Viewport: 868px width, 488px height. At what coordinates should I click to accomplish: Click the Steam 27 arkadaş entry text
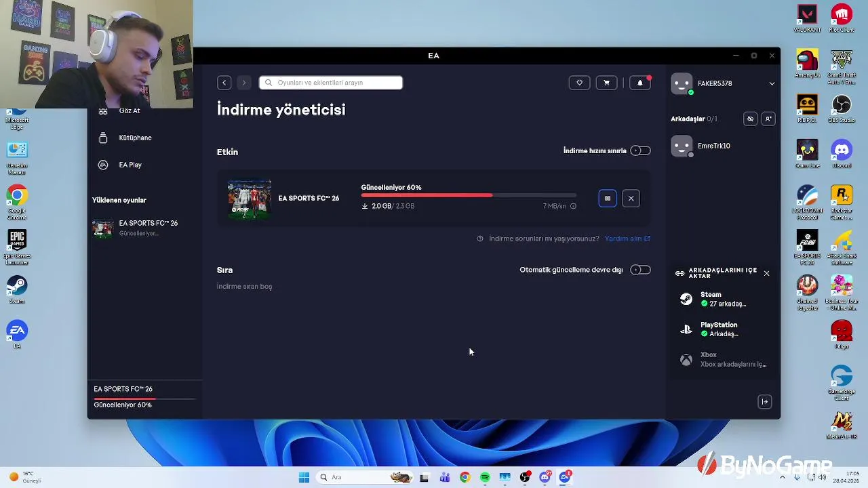723,299
